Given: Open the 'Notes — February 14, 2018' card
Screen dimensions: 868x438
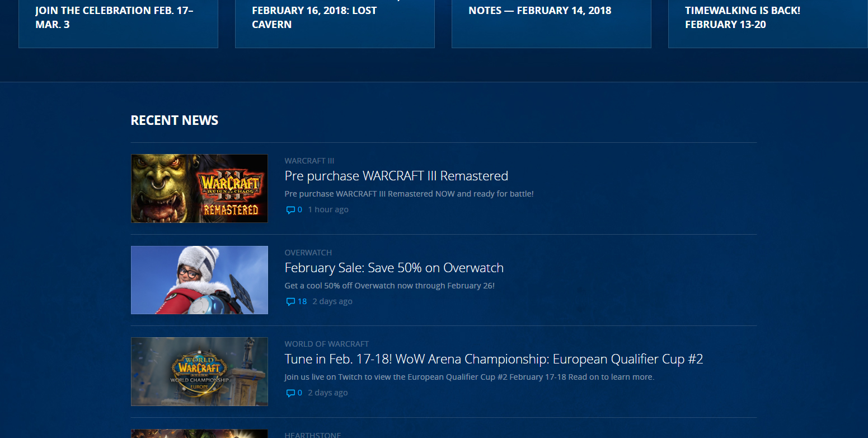Looking at the screenshot, I should (x=551, y=24).
